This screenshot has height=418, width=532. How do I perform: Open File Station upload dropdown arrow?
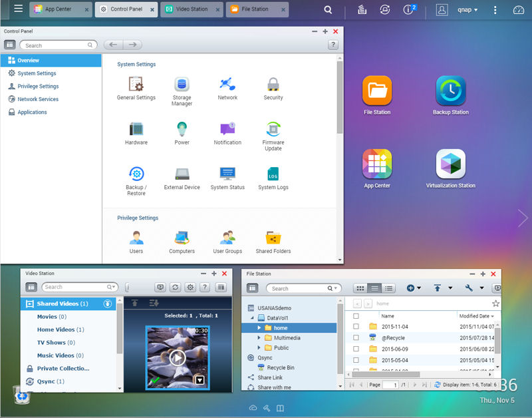(x=450, y=288)
